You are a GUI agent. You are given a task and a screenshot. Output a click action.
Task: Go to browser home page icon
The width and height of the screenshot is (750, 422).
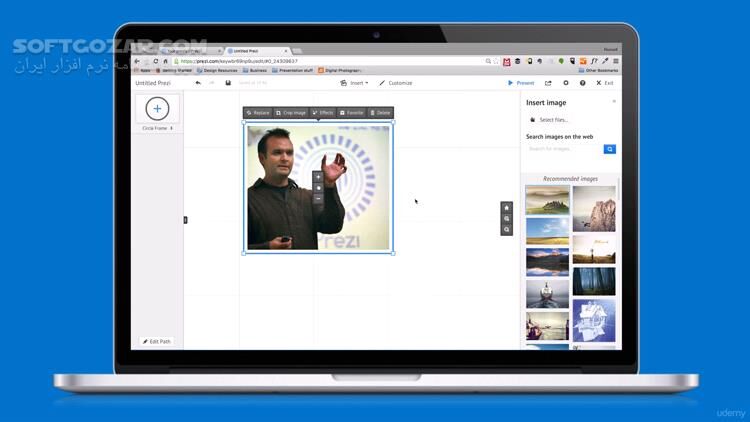click(x=165, y=61)
